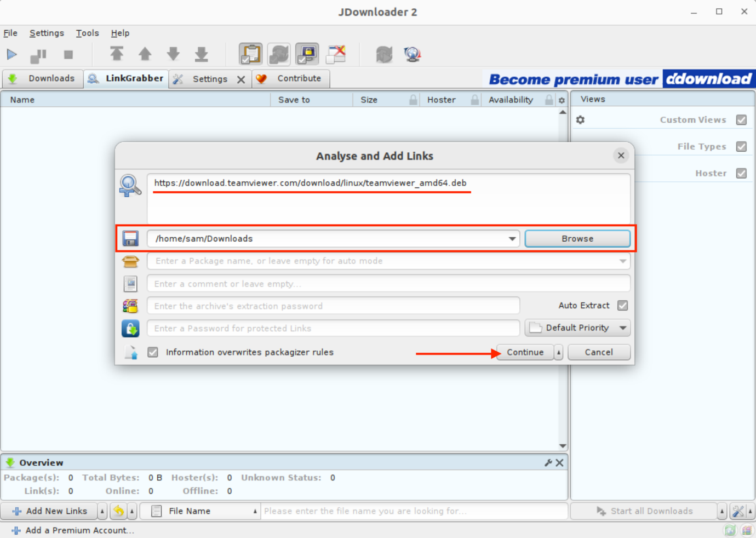756x538 pixels.
Task: Open the Tools menu
Action: pos(87,33)
